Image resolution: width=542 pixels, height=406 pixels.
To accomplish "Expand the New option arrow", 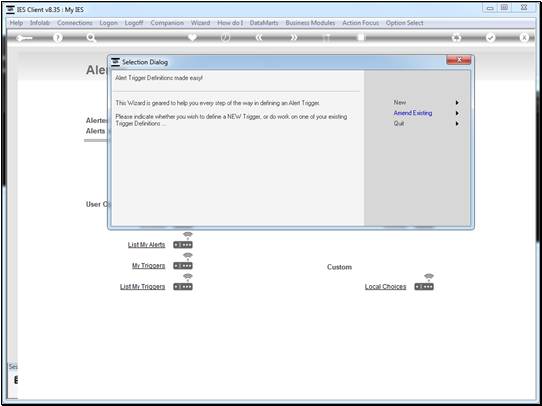I will pos(457,103).
